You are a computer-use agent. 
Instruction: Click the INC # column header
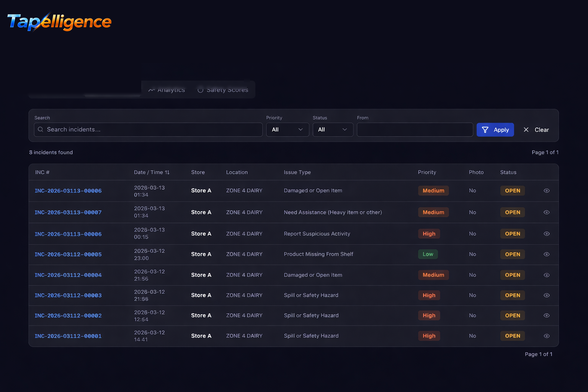42,173
